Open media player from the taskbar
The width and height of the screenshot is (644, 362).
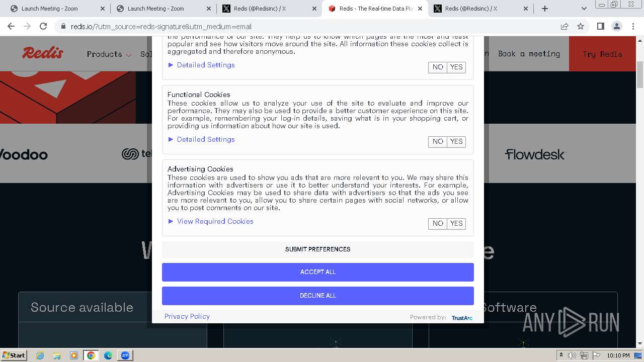pyautogui.click(x=74, y=355)
